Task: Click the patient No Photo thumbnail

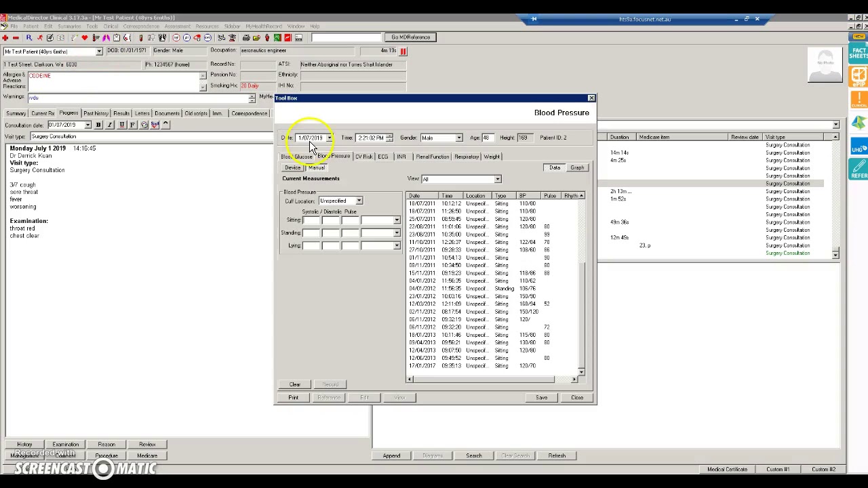Action: (x=825, y=66)
